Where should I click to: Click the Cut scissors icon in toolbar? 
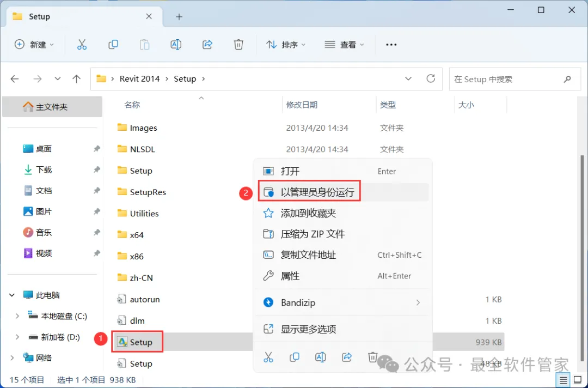[x=82, y=45]
